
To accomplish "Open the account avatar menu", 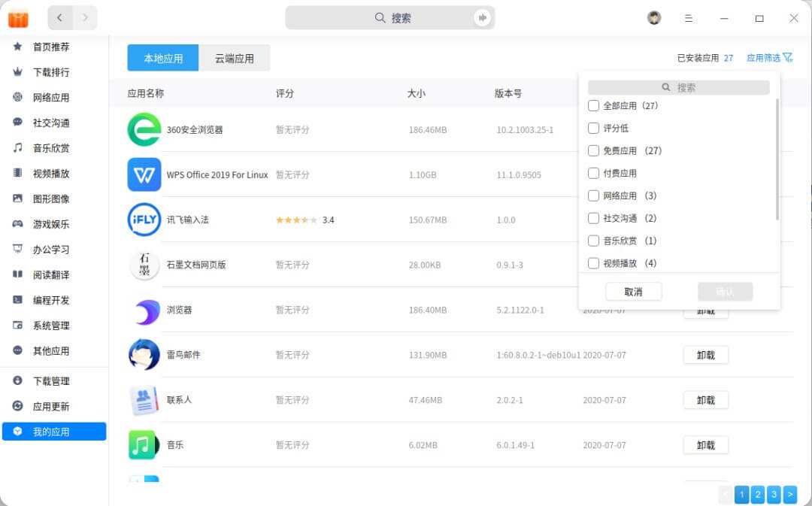I will coord(653,17).
